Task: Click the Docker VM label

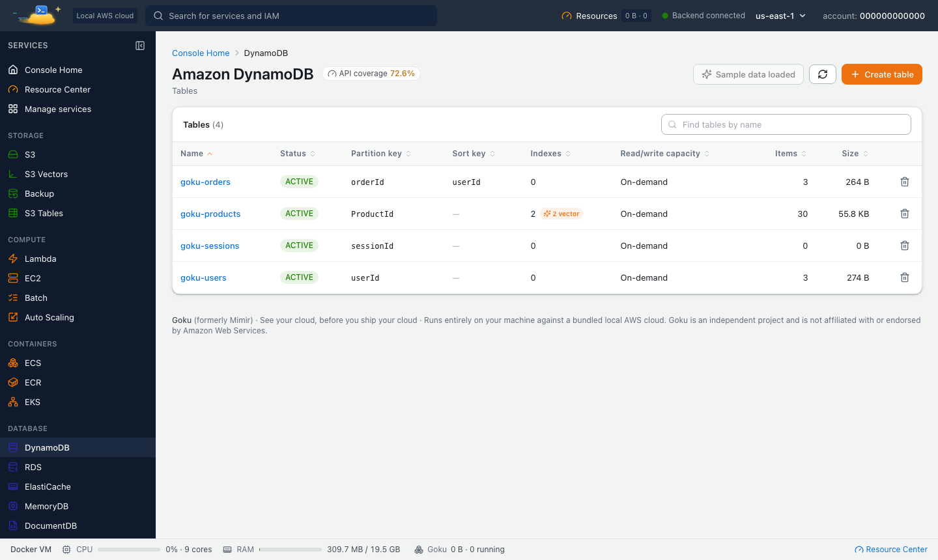Action: [x=31, y=550]
